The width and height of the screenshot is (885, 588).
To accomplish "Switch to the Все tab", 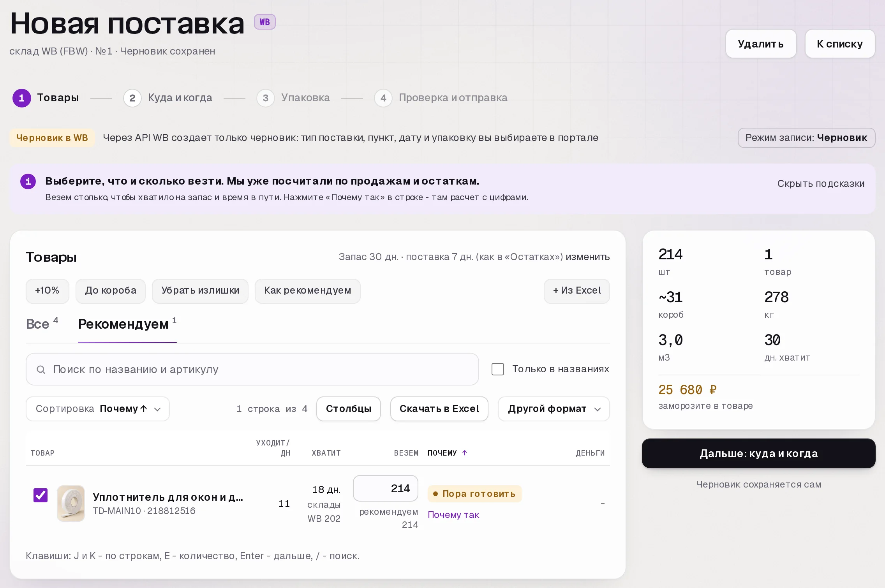I will pyautogui.click(x=42, y=324).
